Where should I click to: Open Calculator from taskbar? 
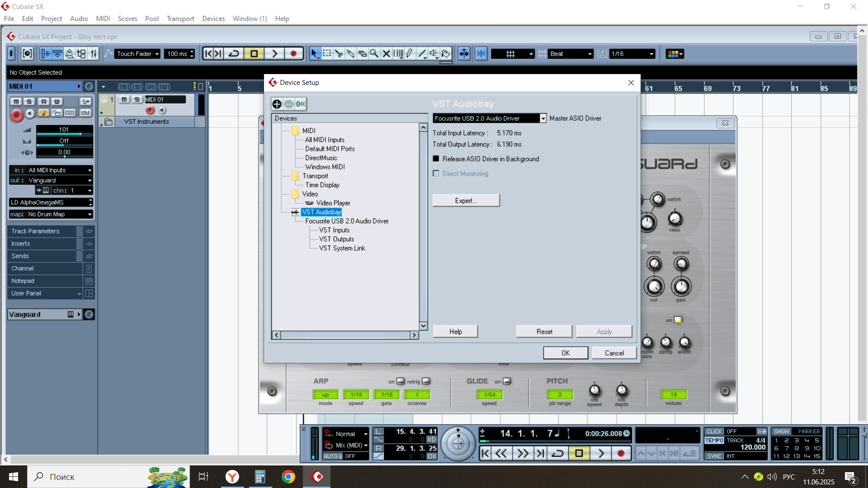(x=260, y=477)
